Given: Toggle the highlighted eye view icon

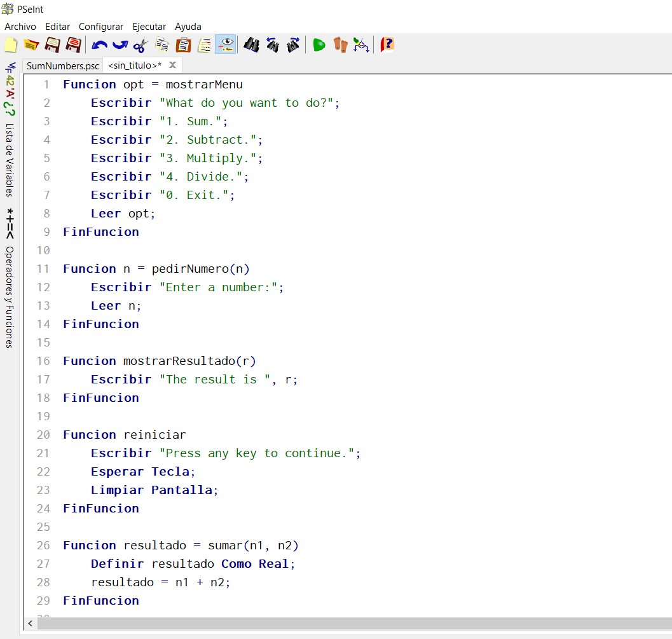Looking at the screenshot, I should (x=226, y=45).
